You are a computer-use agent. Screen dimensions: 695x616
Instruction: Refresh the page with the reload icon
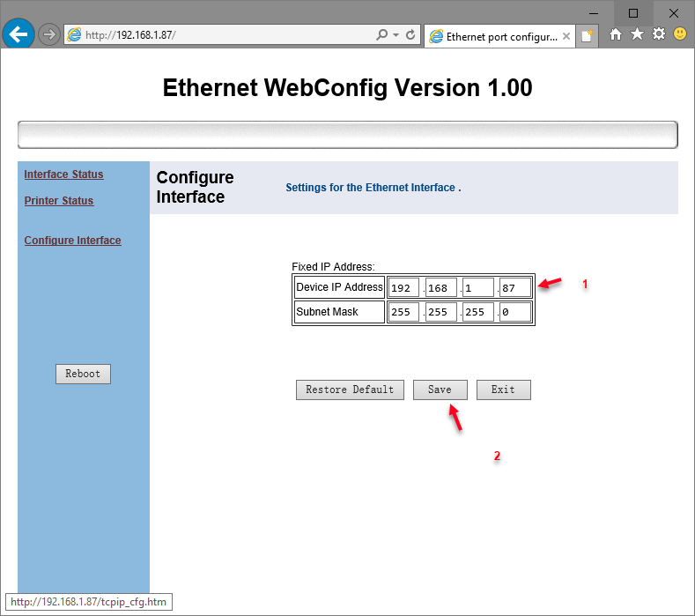click(x=410, y=35)
